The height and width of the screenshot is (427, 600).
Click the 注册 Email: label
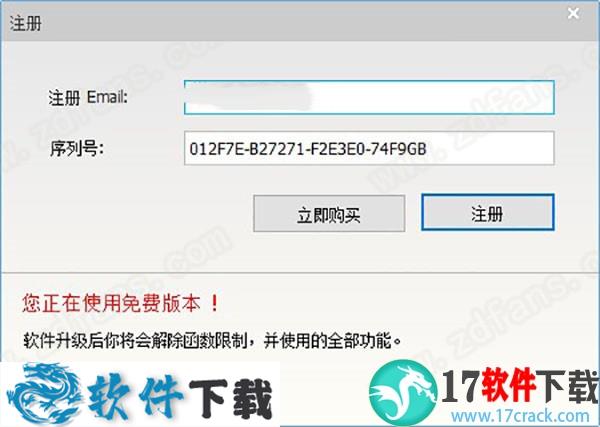pyautogui.click(x=88, y=98)
